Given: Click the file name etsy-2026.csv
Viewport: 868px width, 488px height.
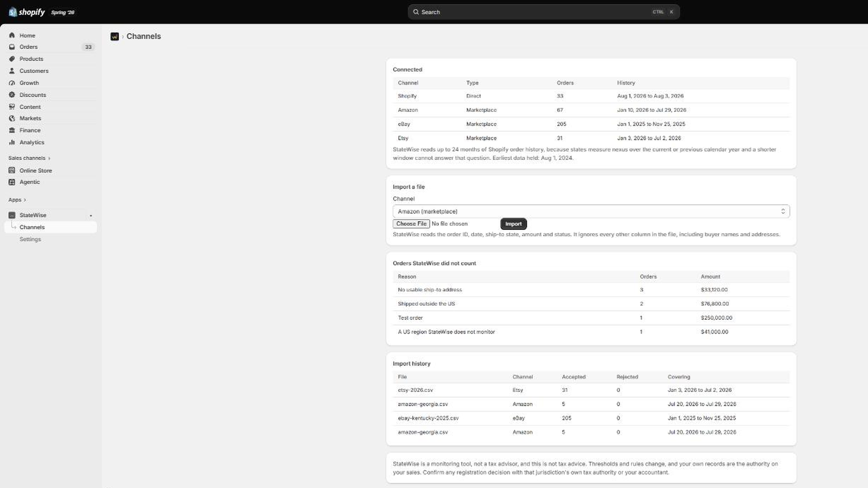Looking at the screenshot, I should coord(416,390).
